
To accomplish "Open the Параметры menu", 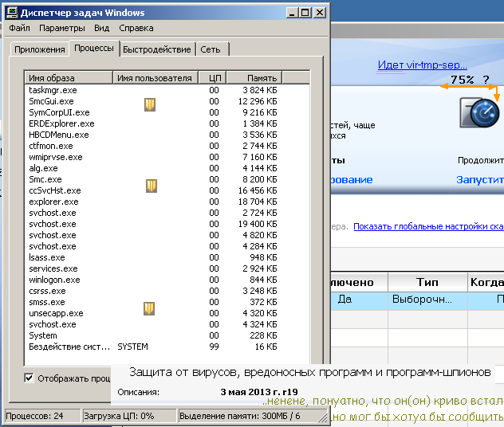I will pos(62,28).
